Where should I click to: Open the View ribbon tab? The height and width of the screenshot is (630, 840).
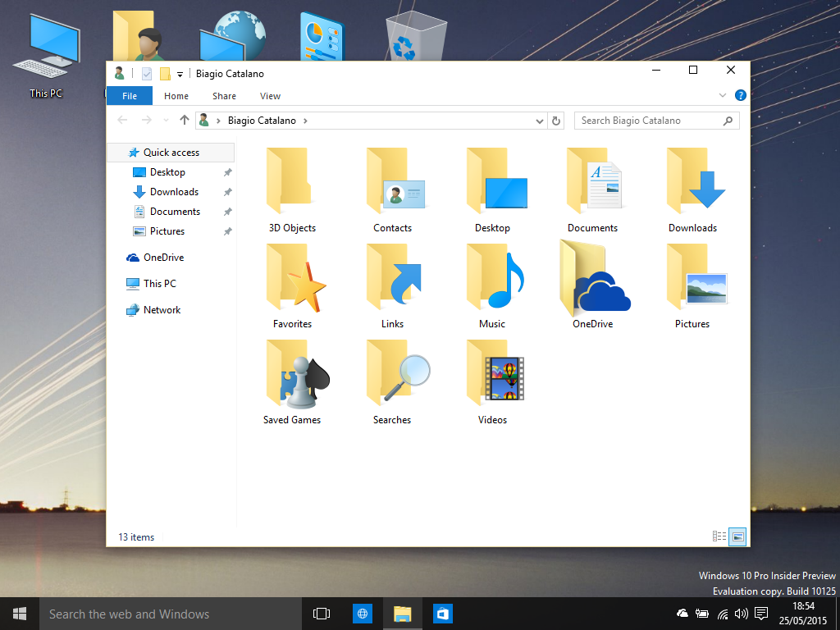pos(270,96)
